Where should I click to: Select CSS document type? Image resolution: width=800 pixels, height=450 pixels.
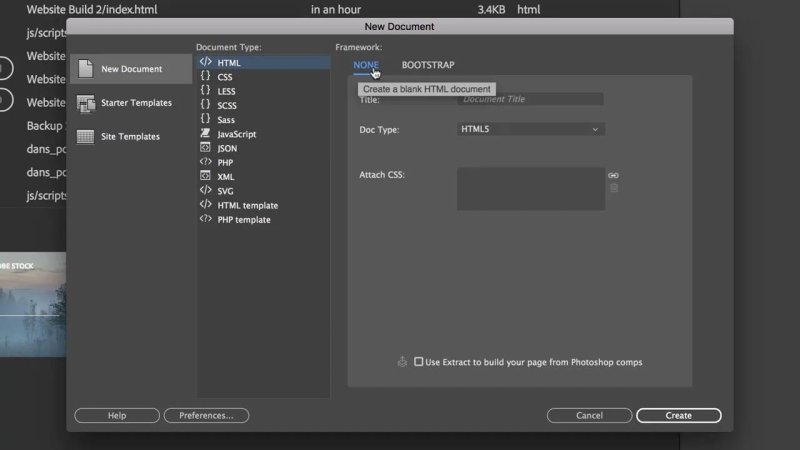click(264, 77)
